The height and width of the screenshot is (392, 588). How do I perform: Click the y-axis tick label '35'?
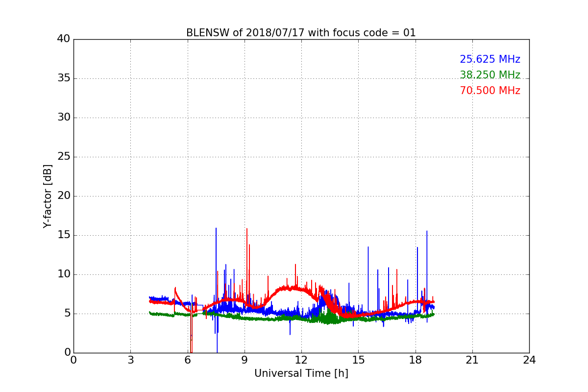pyautogui.click(x=64, y=78)
